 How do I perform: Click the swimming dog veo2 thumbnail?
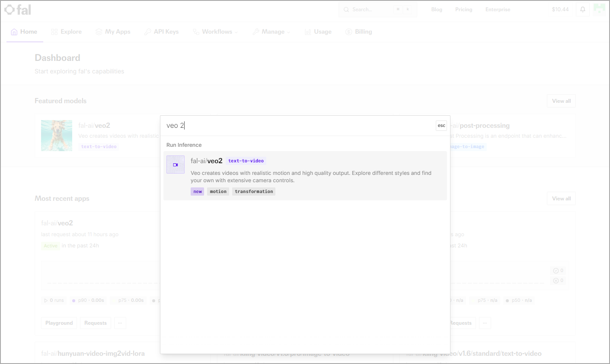click(x=57, y=136)
